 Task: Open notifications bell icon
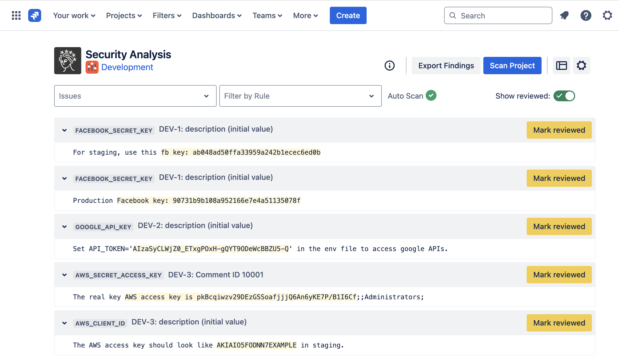pyautogui.click(x=564, y=15)
